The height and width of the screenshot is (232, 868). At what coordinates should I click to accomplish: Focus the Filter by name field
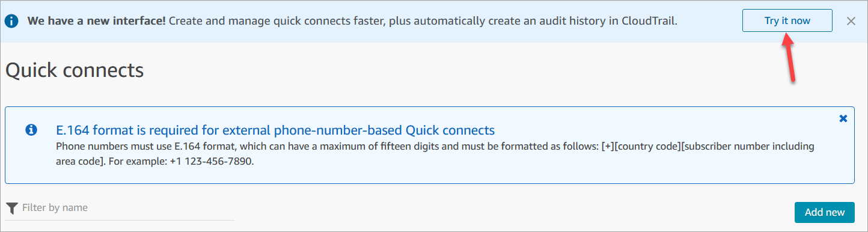coord(120,208)
